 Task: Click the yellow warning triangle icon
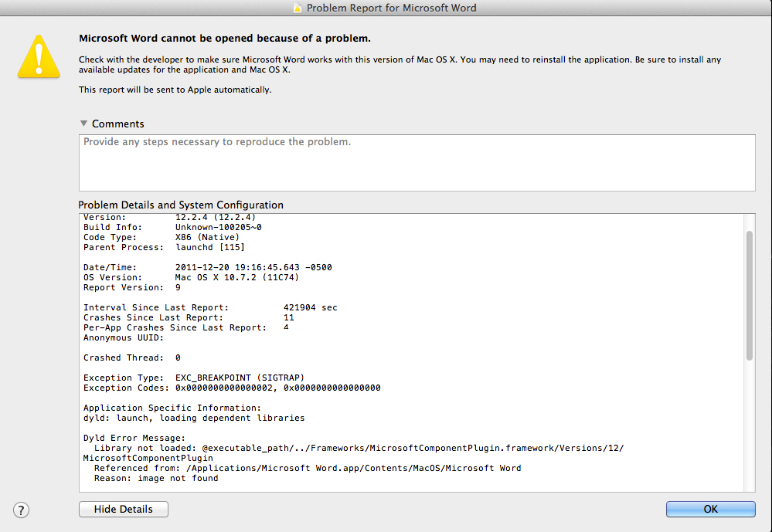pyautogui.click(x=39, y=56)
